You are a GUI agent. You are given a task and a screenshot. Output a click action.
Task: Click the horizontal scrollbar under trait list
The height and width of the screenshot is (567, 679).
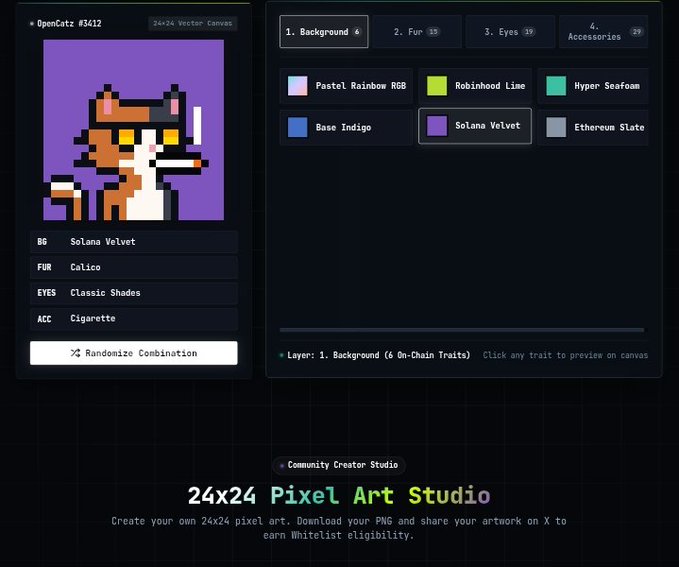coord(462,330)
